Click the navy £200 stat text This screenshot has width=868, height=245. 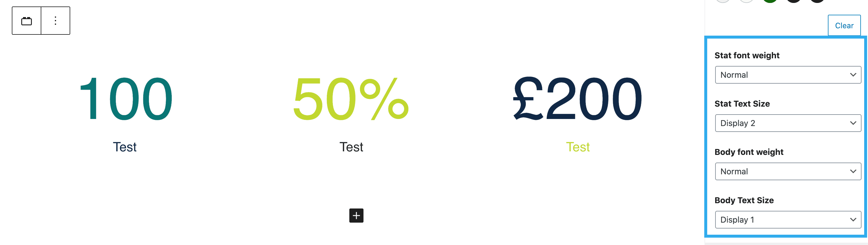pos(577,98)
